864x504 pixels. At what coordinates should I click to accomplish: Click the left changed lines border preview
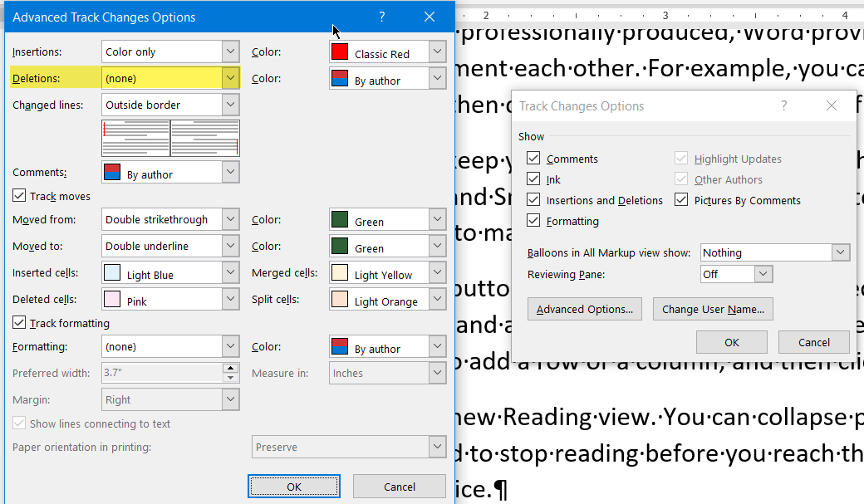click(136, 139)
